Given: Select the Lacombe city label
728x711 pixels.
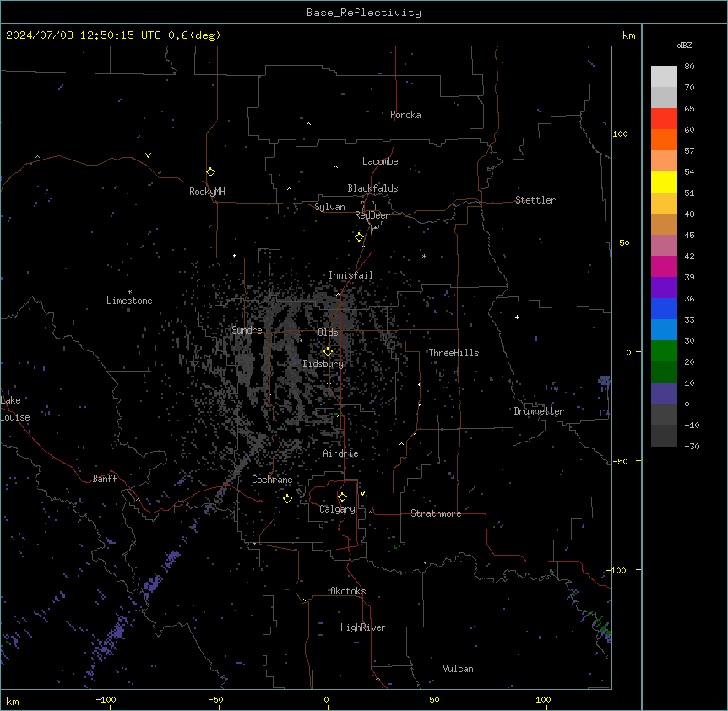Looking at the screenshot, I should (x=380, y=161).
